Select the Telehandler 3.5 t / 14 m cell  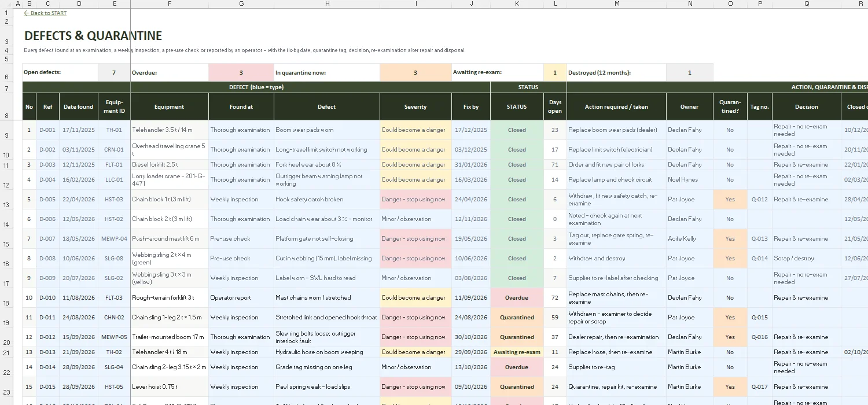170,130
